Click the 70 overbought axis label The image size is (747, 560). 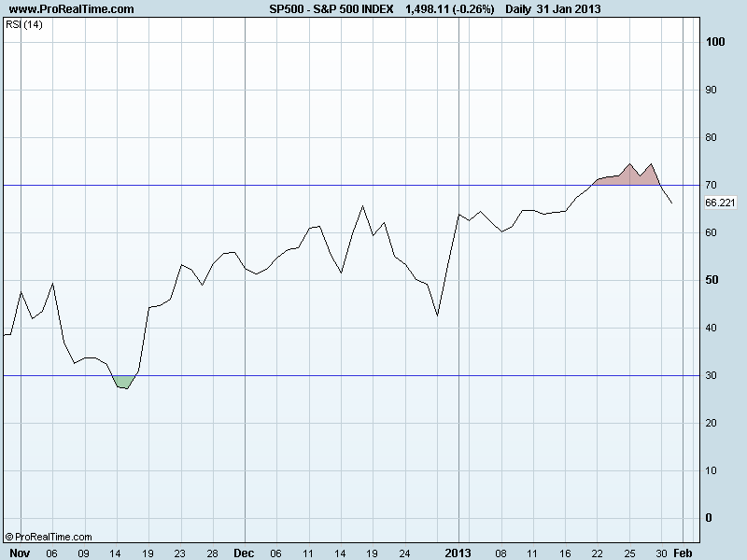[711, 185]
